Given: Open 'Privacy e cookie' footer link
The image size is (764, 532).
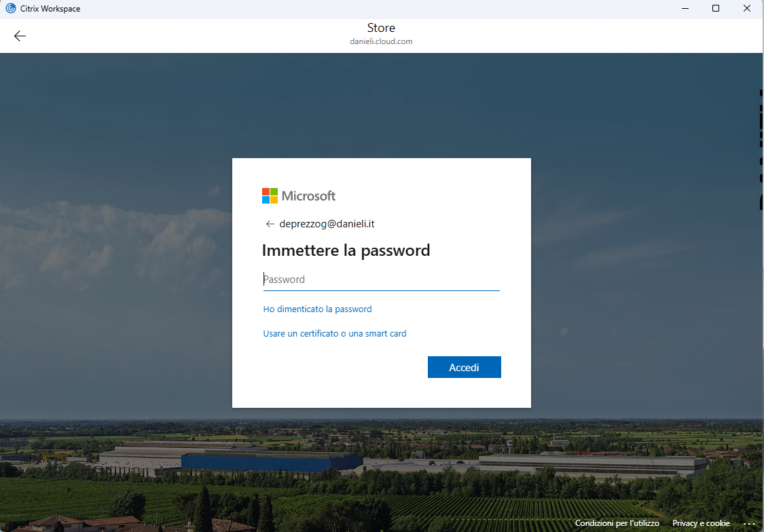Looking at the screenshot, I should pos(701,523).
